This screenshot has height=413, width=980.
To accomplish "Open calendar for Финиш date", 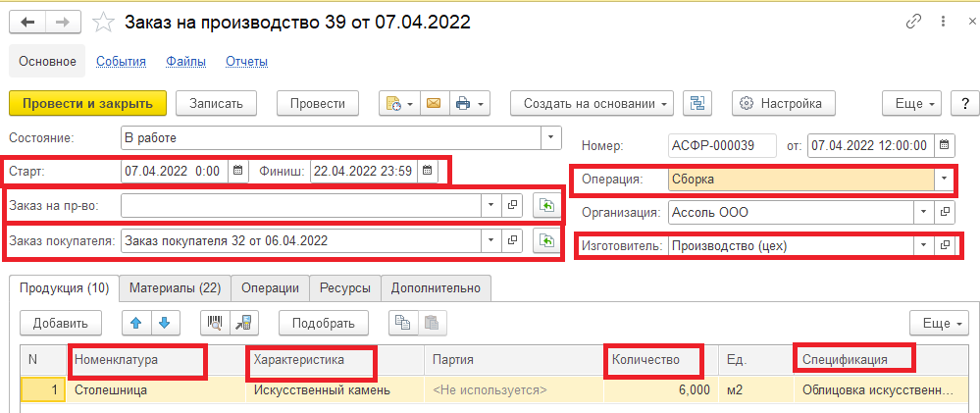I will 427,171.
